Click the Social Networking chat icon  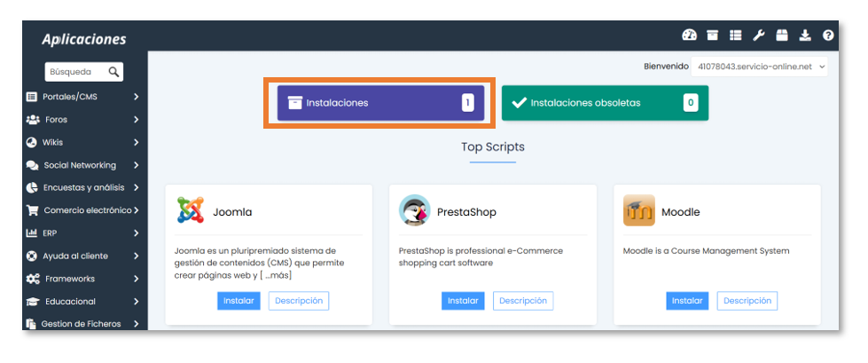[33, 165]
